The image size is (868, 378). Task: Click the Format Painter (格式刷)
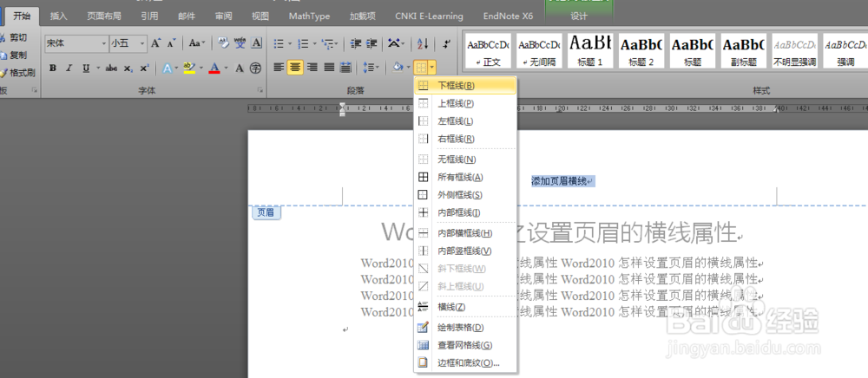(17, 73)
